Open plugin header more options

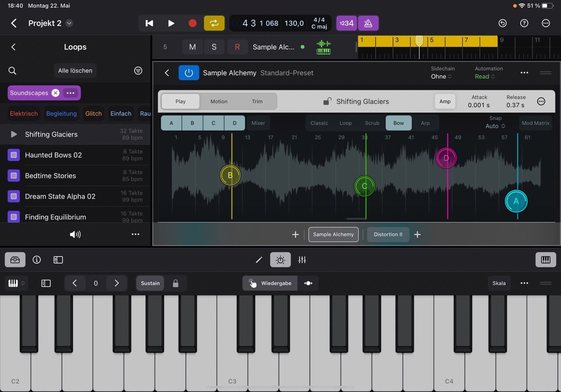tap(524, 73)
